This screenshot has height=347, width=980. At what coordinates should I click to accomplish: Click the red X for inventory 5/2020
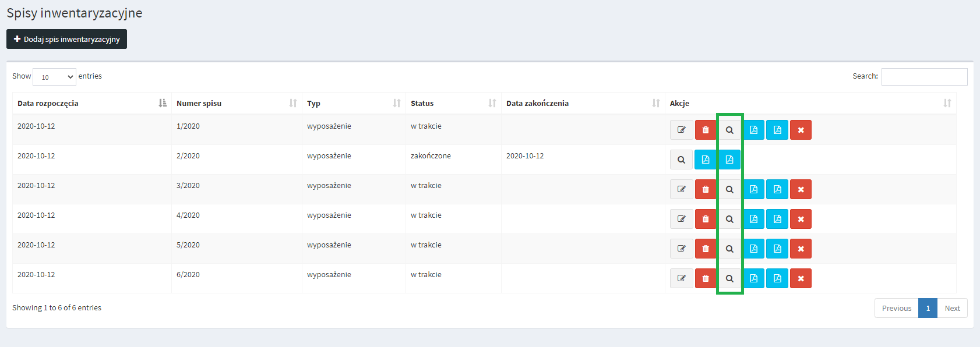coord(801,249)
